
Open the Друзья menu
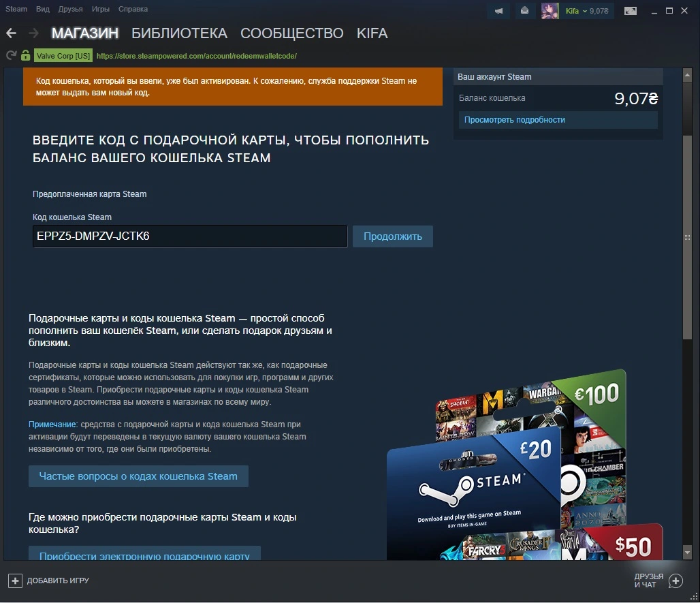click(71, 9)
